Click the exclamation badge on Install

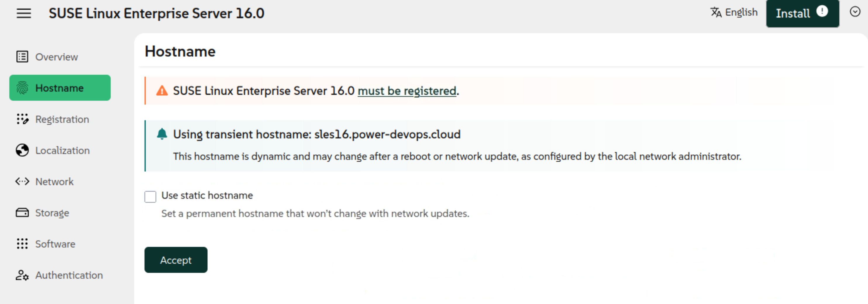pos(822,11)
